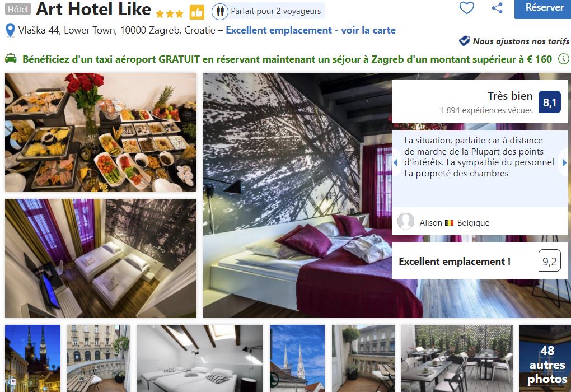Open the terrace dining tables thumbnail
Screen dimensions: 571x392
point(457,358)
